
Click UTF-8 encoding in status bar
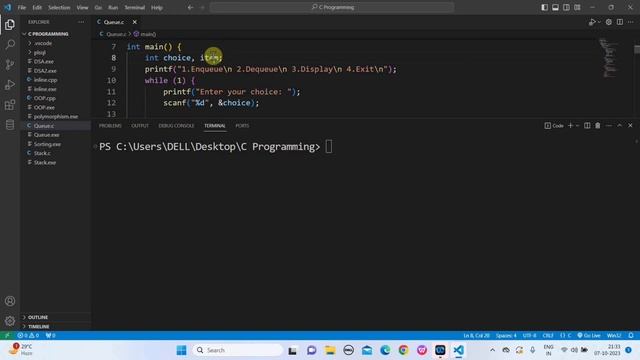tap(529, 336)
